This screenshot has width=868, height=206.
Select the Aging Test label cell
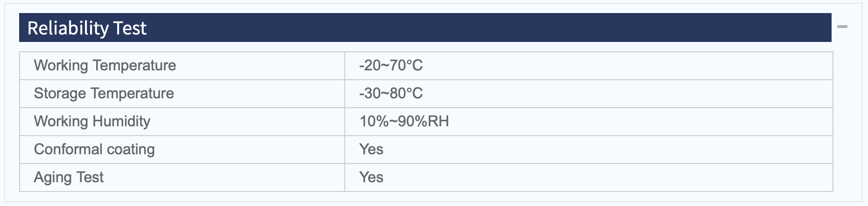point(182,178)
